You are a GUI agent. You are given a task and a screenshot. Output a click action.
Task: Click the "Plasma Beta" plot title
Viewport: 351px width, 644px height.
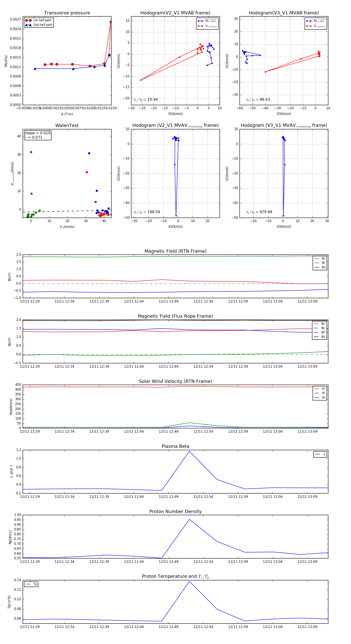pos(175,446)
